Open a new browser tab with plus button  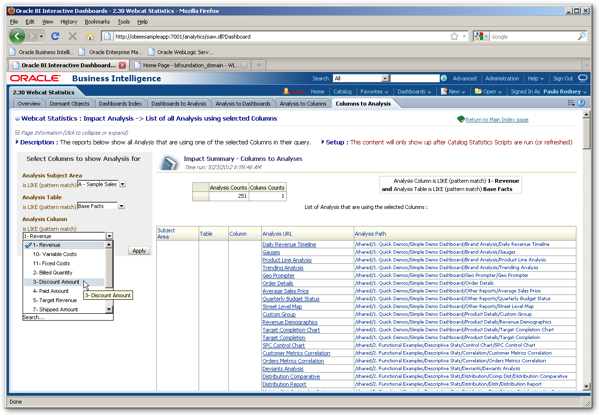click(259, 65)
